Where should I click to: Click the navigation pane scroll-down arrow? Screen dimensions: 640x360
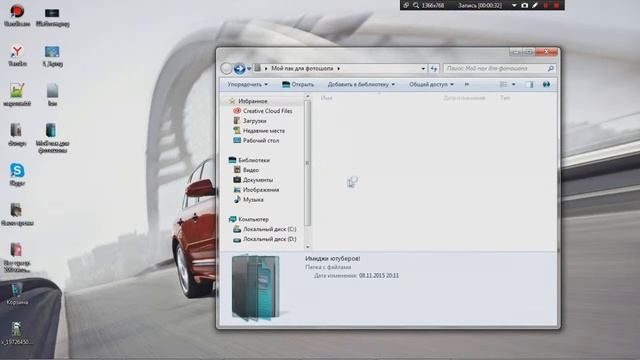tap(308, 247)
